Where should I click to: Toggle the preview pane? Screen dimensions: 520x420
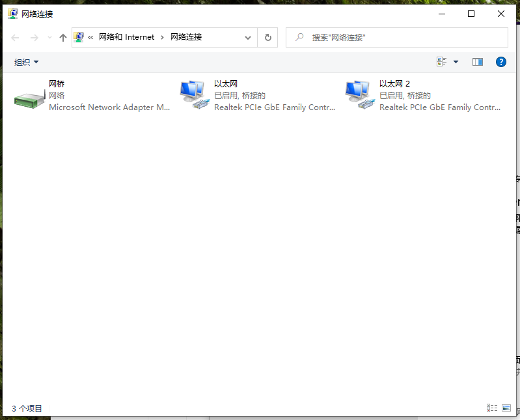478,62
